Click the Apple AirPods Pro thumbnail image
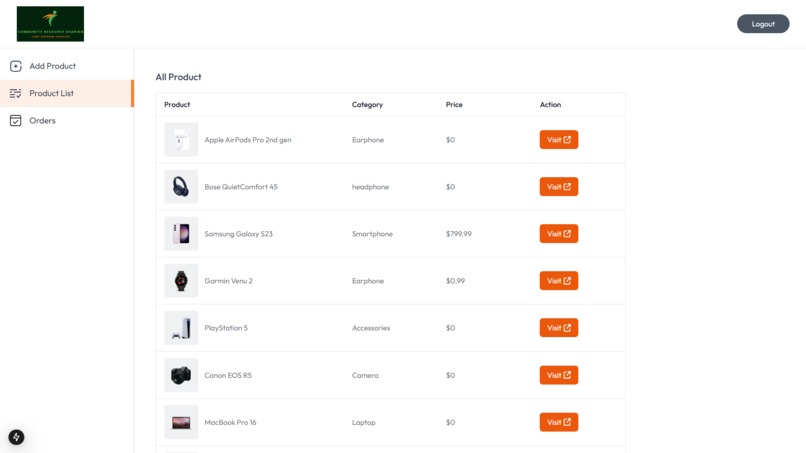Image resolution: width=806 pixels, height=453 pixels. [181, 140]
